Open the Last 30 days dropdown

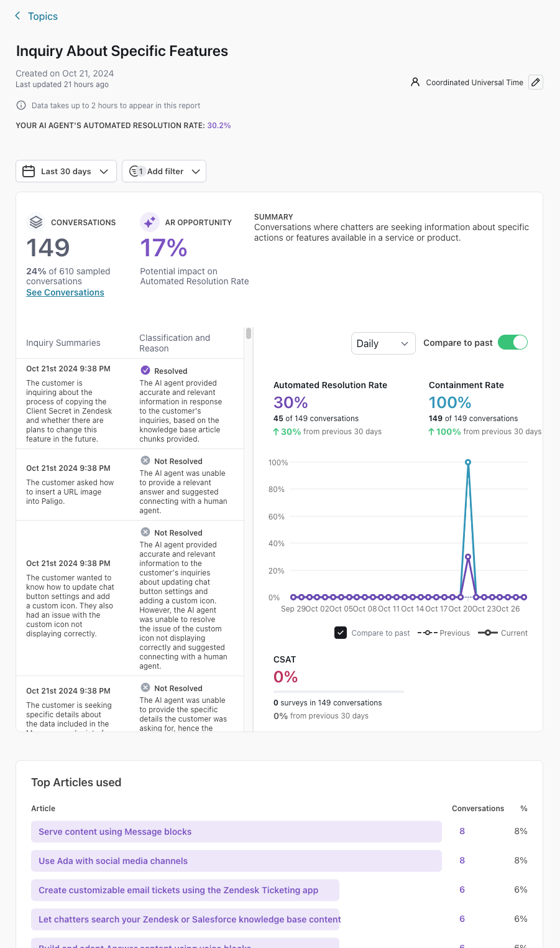click(66, 171)
